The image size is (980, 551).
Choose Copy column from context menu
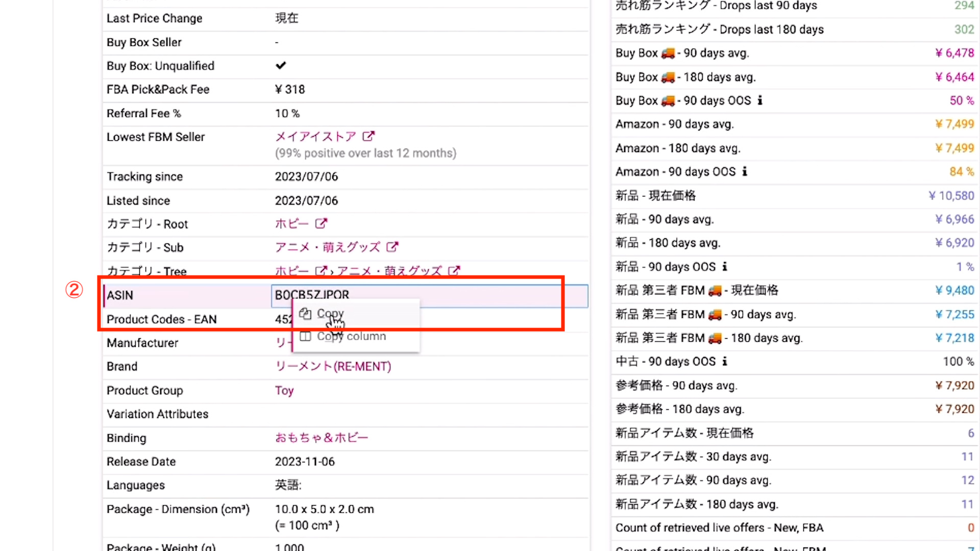point(351,336)
